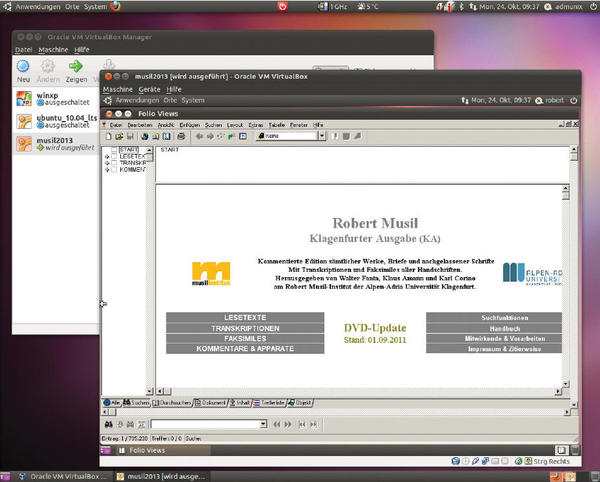Click the binoculars search icon in the query toolbar
600x482 pixels.
coord(109,424)
